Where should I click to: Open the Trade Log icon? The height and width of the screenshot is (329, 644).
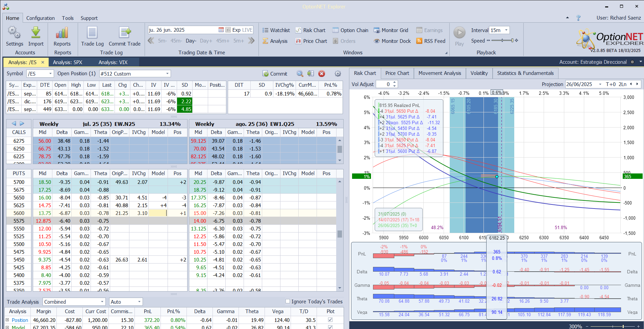click(x=92, y=33)
